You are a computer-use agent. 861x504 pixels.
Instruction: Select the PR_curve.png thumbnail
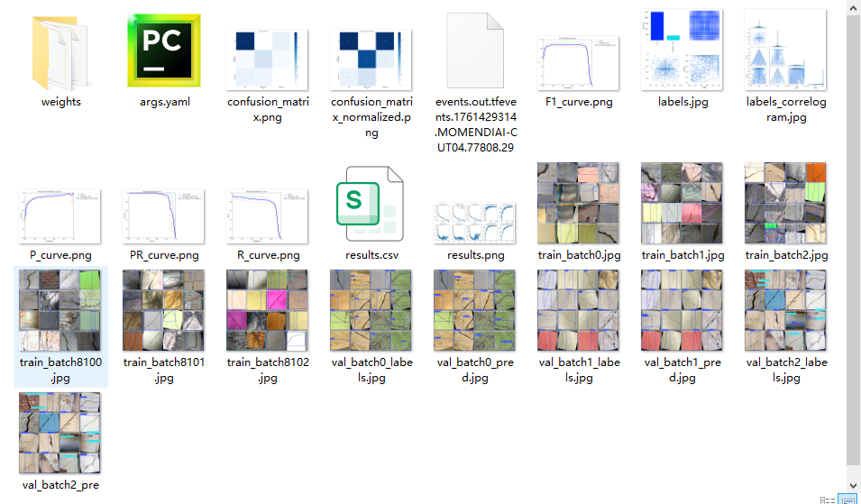(163, 216)
